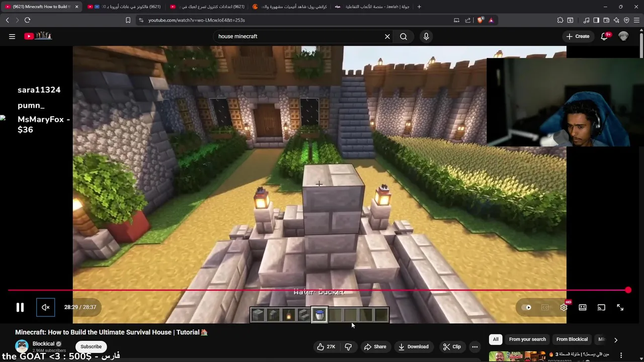Click the install app icon in address bar
This screenshot has width=644, height=362.
click(456, 20)
